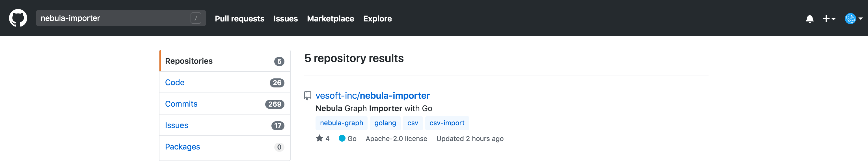Open vesoft-inc/nebula-importer repository link
Screen dimensions: 868x165
[372, 96]
